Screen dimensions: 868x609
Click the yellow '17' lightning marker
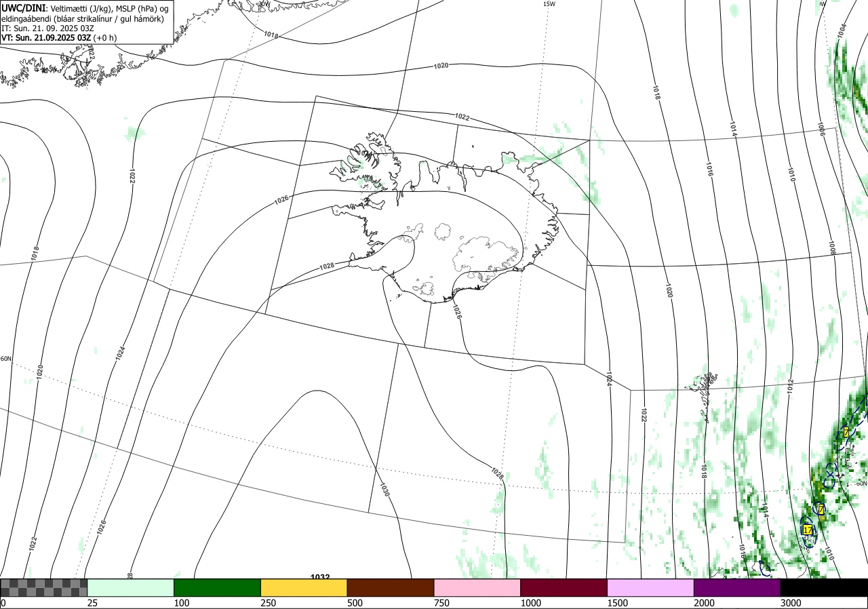pyautogui.click(x=807, y=530)
